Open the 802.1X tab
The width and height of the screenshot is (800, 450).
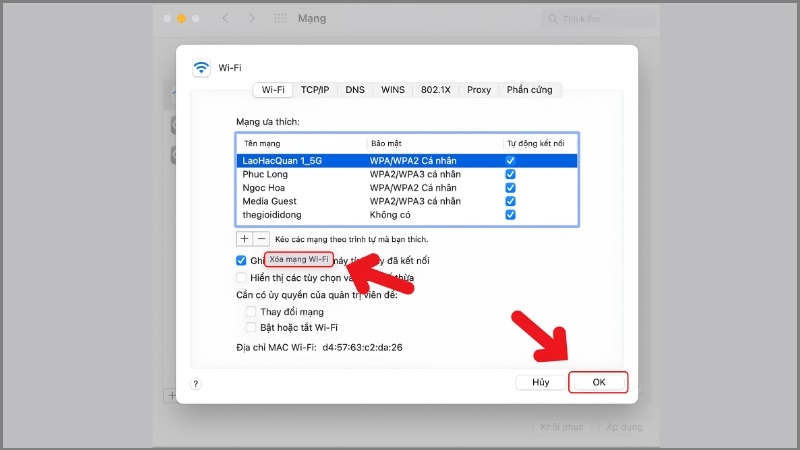tap(436, 90)
